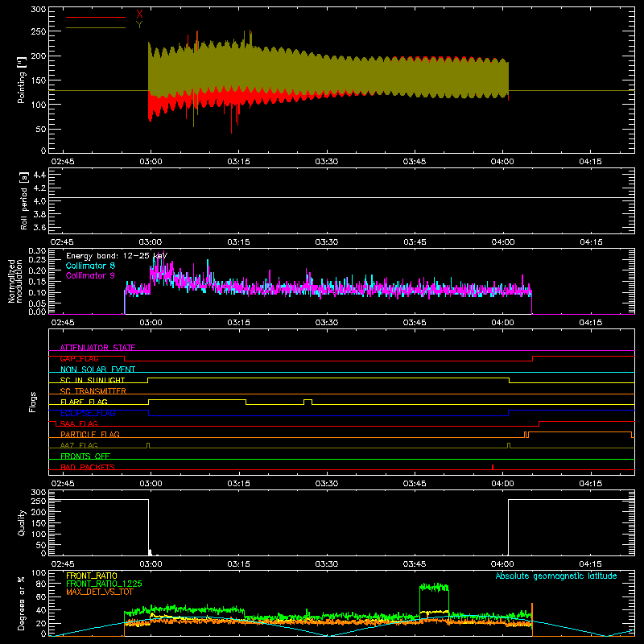Image resolution: width=644 pixels, height=644 pixels.
Task: Select the olive Y legend label
Action: tap(139, 25)
